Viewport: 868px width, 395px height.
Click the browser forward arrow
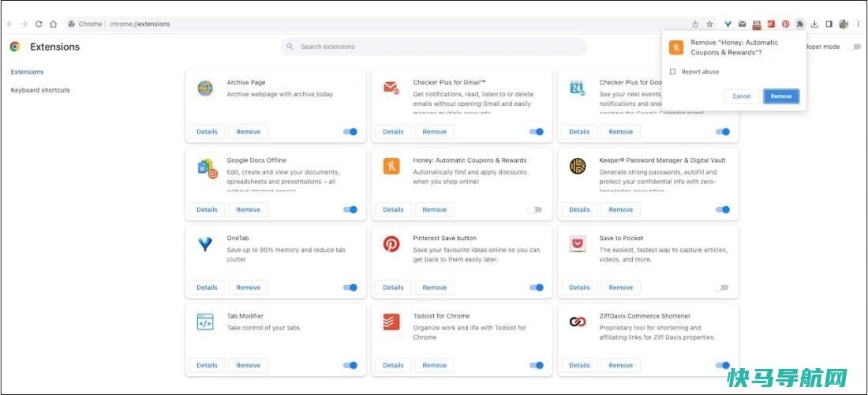click(x=24, y=24)
